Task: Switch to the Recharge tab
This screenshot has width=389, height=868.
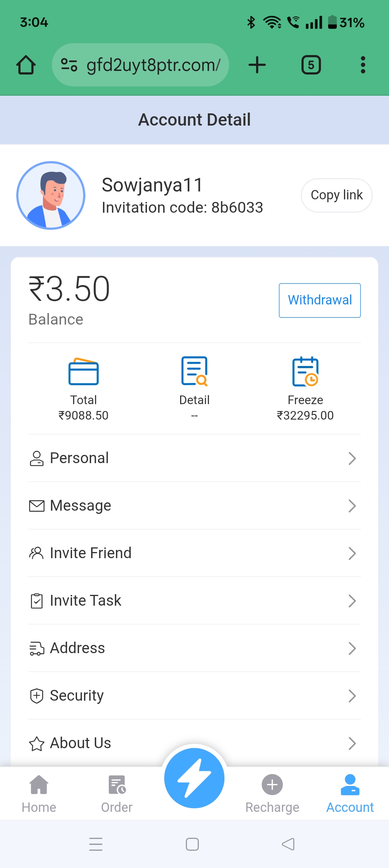Action: pos(272,793)
